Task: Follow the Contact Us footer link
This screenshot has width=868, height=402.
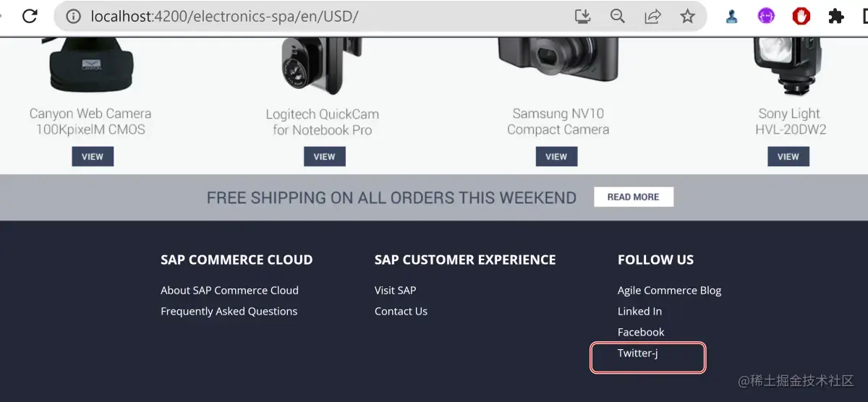Action: point(401,311)
